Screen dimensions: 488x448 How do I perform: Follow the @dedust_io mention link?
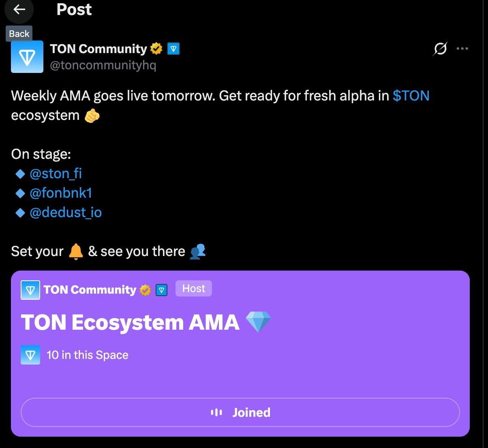(66, 212)
